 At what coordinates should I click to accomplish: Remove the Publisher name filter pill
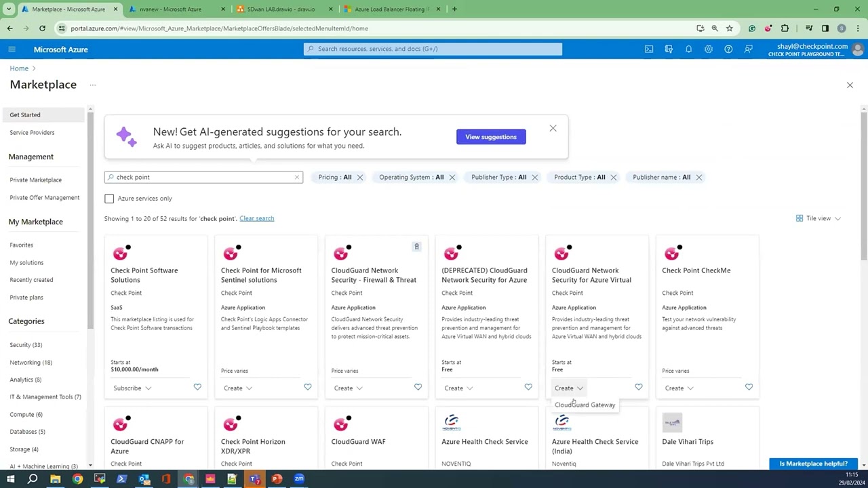click(699, 177)
